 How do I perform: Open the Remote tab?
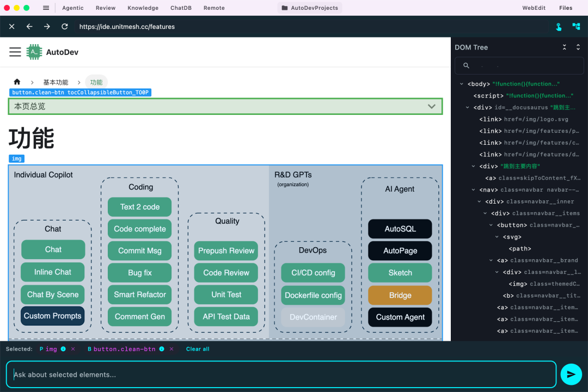point(214,8)
